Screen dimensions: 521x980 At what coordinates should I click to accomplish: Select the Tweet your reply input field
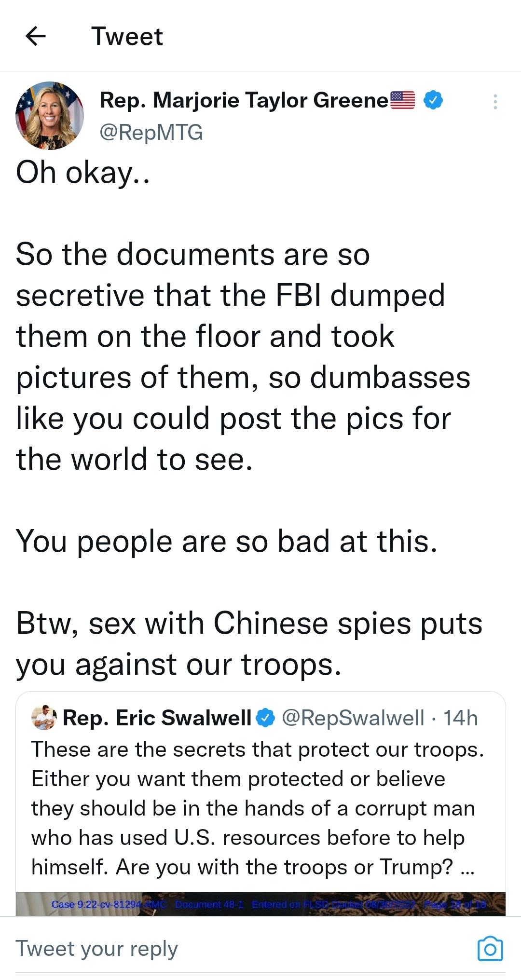(x=96, y=948)
